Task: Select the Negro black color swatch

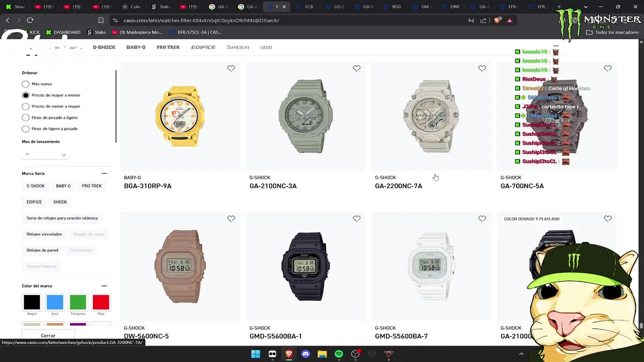Action: click(x=32, y=302)
